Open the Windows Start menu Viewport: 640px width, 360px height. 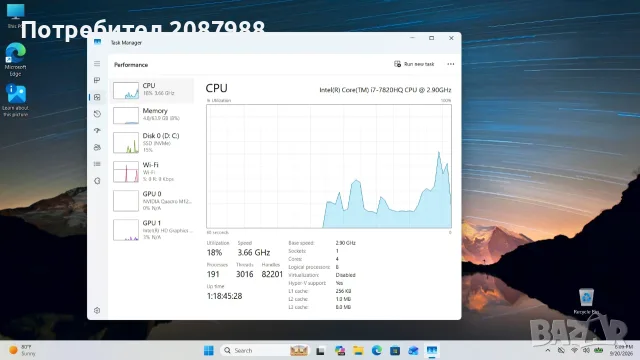[209, 351]
